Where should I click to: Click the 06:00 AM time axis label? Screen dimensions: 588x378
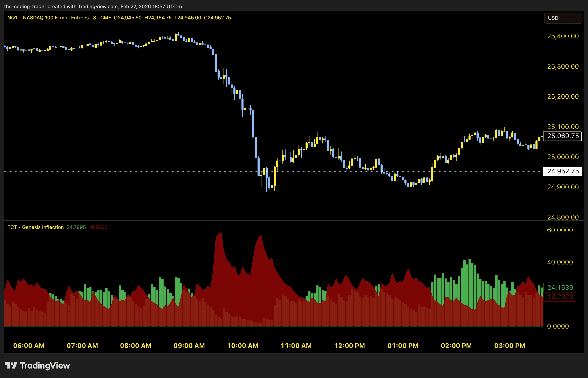coord(29,346)
